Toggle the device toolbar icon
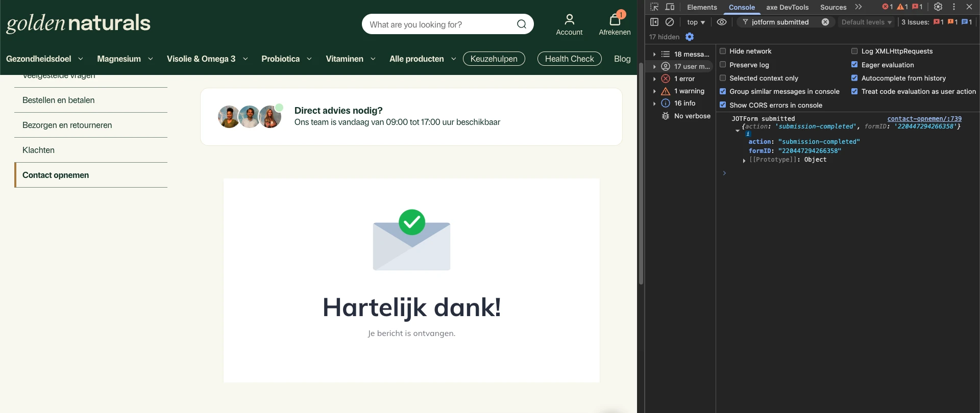980x413 pixels. click(x=670, y=7)
